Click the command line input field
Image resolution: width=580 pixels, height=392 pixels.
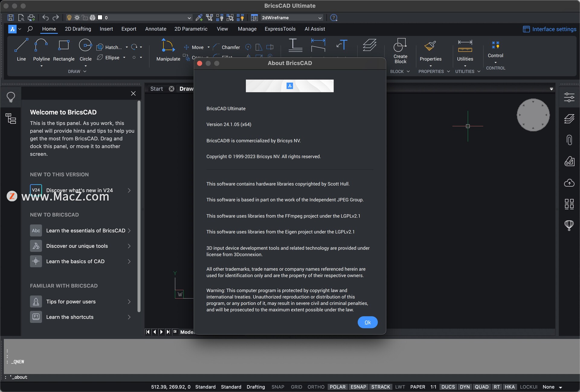tap(290, 377)
